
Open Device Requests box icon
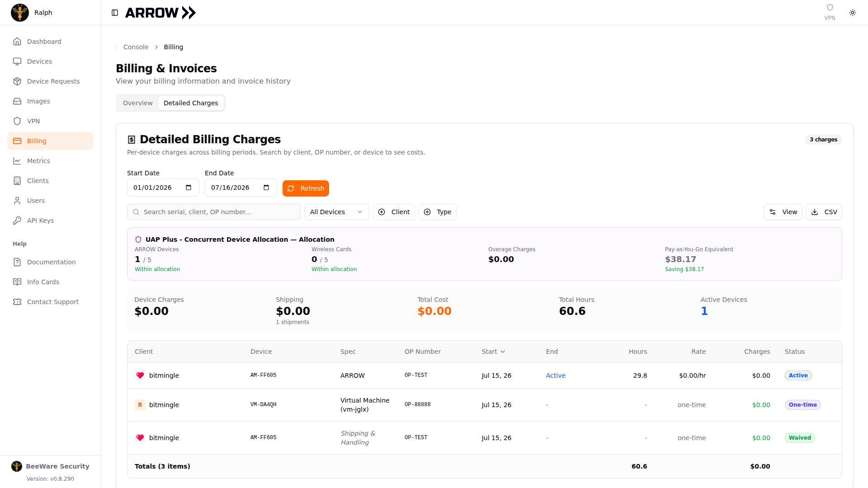17,81
